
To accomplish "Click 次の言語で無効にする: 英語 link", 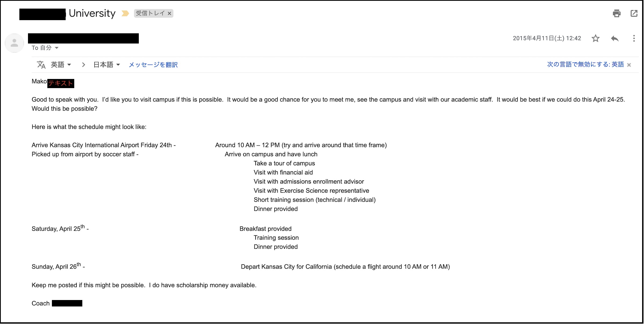I will (585, 64).
